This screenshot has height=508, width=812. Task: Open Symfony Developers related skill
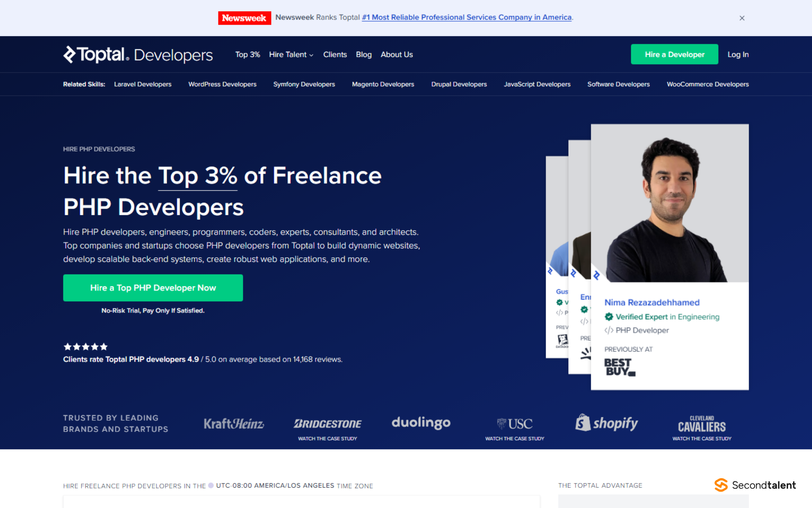[304, 84]
